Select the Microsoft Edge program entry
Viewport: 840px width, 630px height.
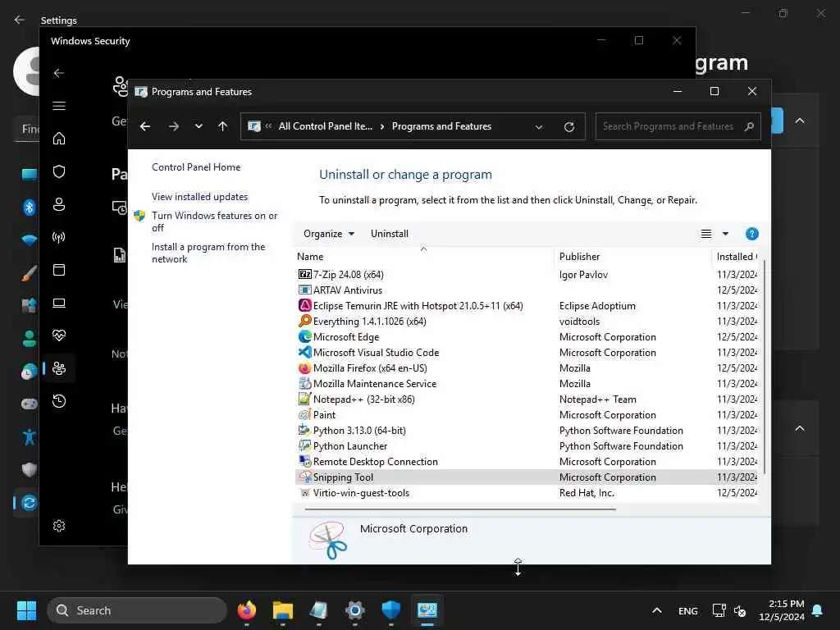526,336
